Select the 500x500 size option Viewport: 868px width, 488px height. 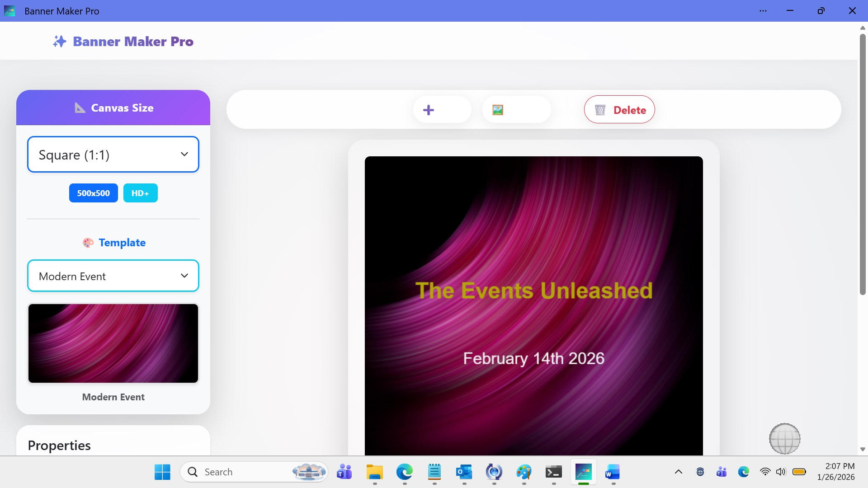93,193
